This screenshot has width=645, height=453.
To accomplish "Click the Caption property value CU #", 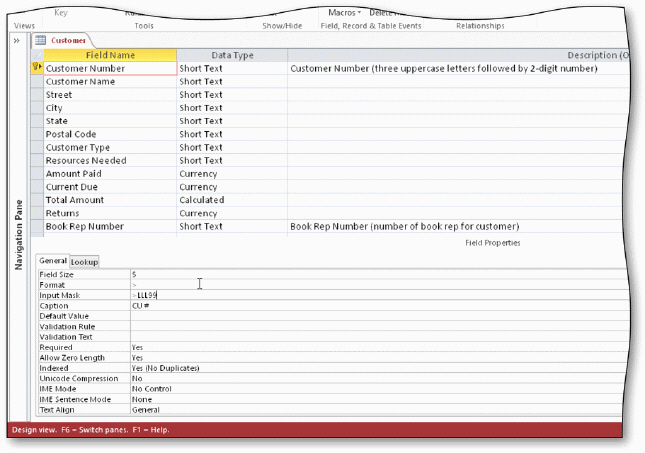I will tap(140, 306).
